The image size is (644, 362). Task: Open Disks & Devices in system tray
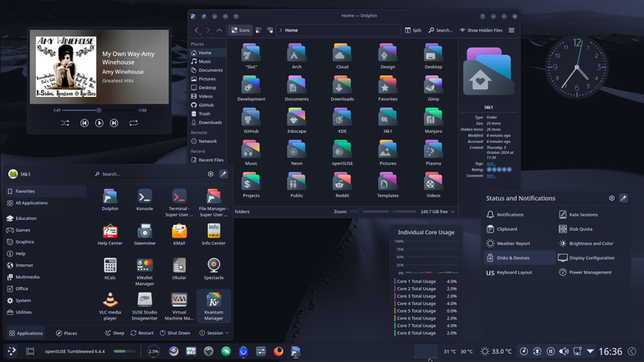(x=519, y=257)
